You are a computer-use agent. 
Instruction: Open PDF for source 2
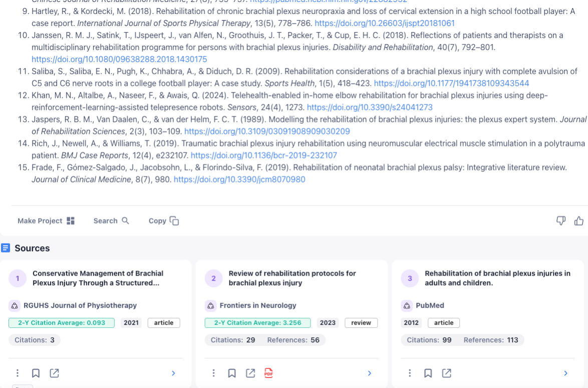(269, 373)
